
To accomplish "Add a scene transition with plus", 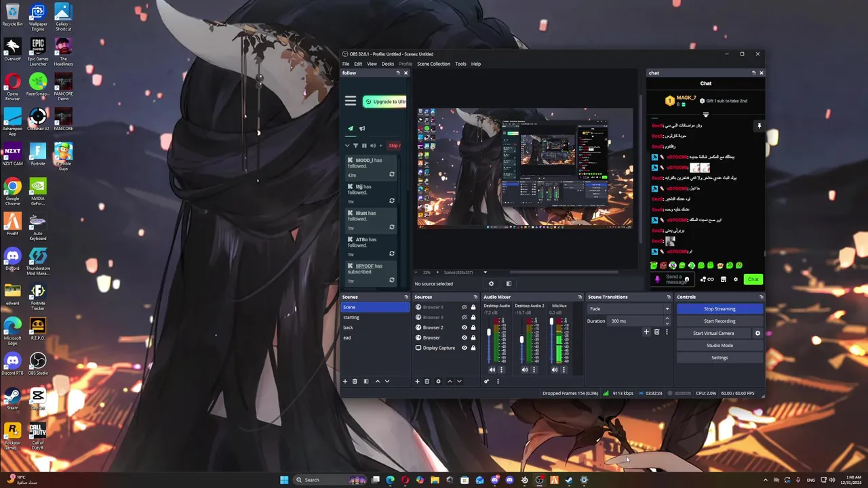I will pyautogui.click(x=646, y=332).
